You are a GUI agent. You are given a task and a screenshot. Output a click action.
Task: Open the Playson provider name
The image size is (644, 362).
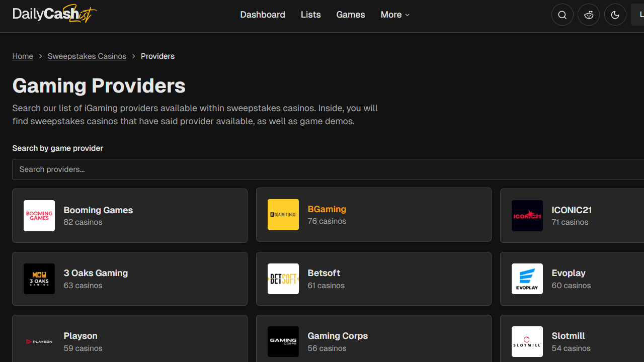click(x=80, y=336)
